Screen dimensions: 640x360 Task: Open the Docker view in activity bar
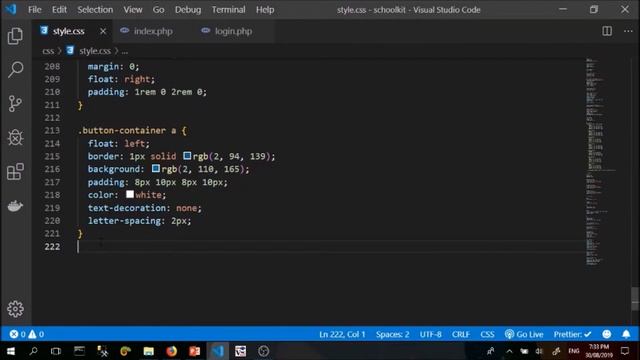pyautogui.click(x=15, y=206)
